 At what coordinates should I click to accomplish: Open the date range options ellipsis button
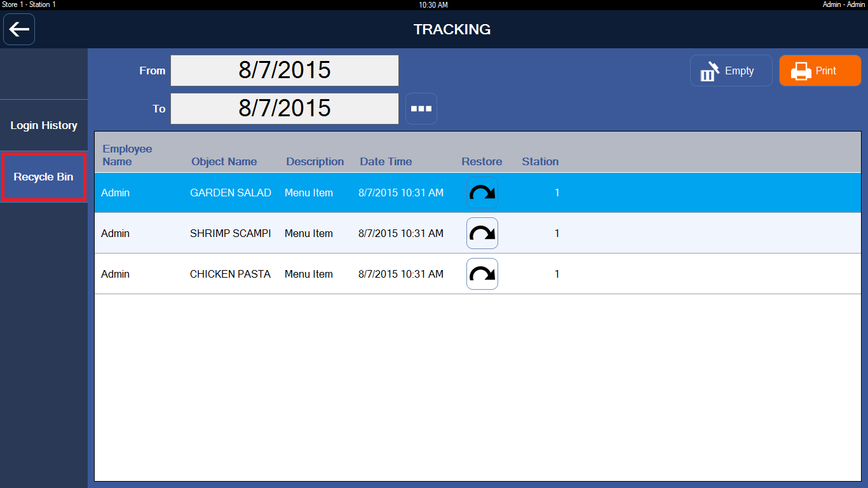coord(421,109)
